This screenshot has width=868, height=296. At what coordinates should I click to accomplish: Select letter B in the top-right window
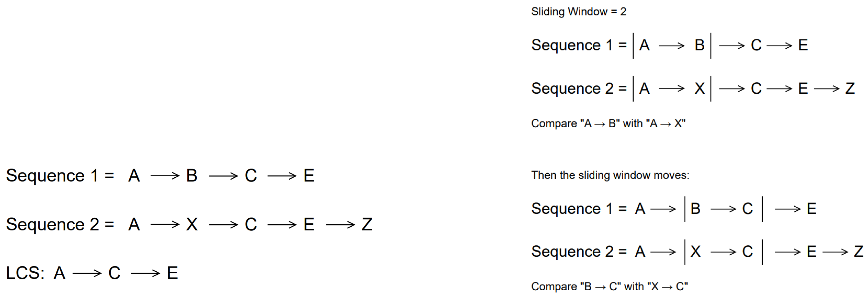coord(700,45)
